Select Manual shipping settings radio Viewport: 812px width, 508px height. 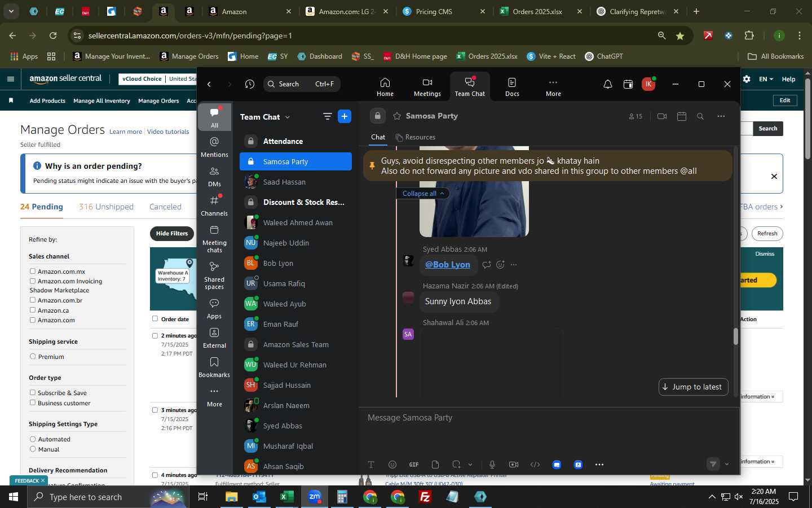33,449
